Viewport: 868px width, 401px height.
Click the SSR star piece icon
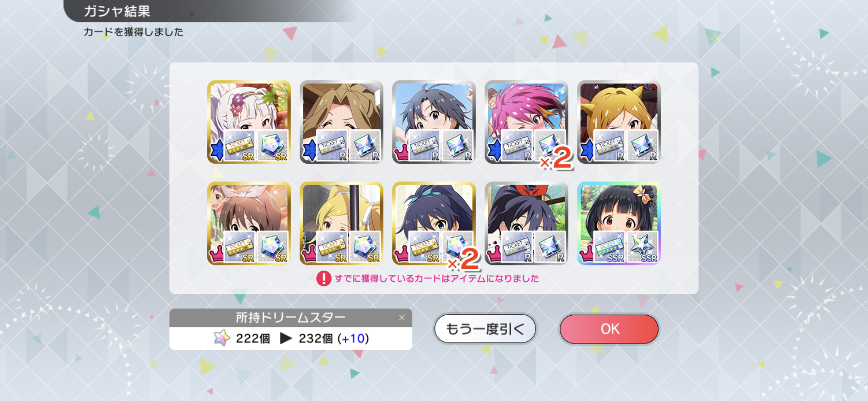(x=643, y=246)
